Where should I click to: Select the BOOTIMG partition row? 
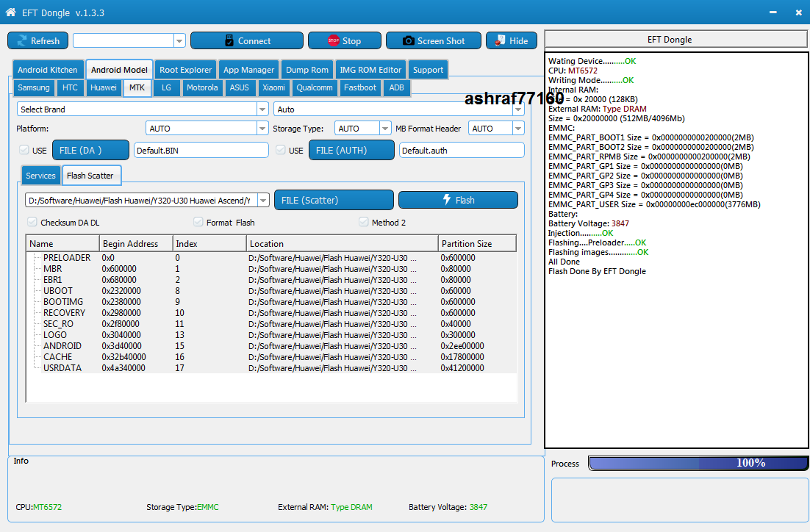tap(271, 302)
